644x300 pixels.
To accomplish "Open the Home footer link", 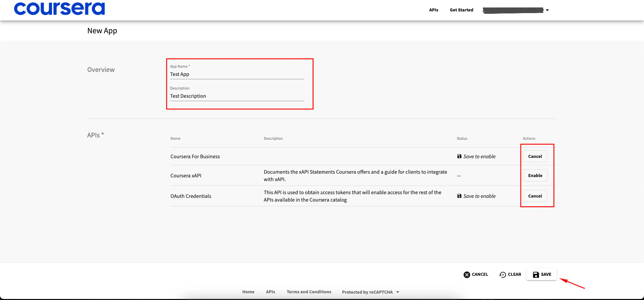I will tap(248, 292).
